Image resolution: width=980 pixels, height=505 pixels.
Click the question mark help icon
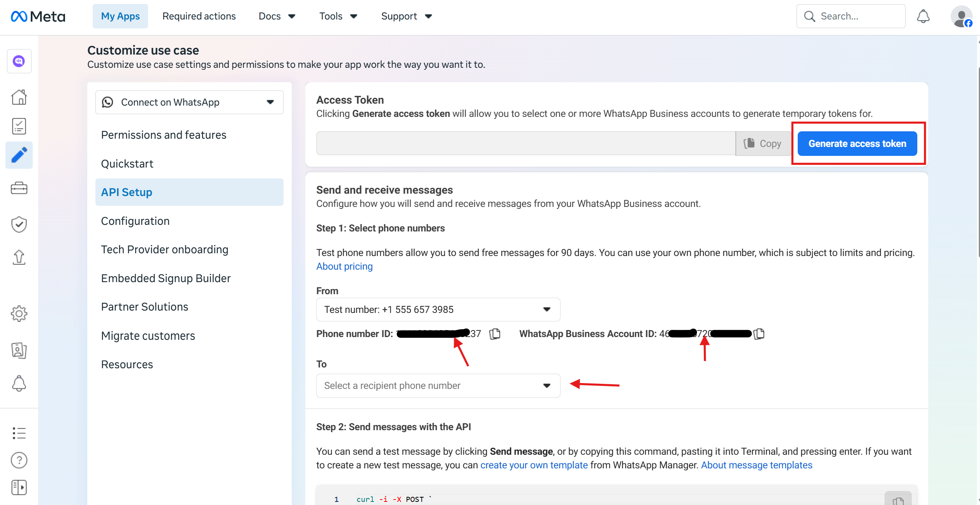(x=19, y=460)
